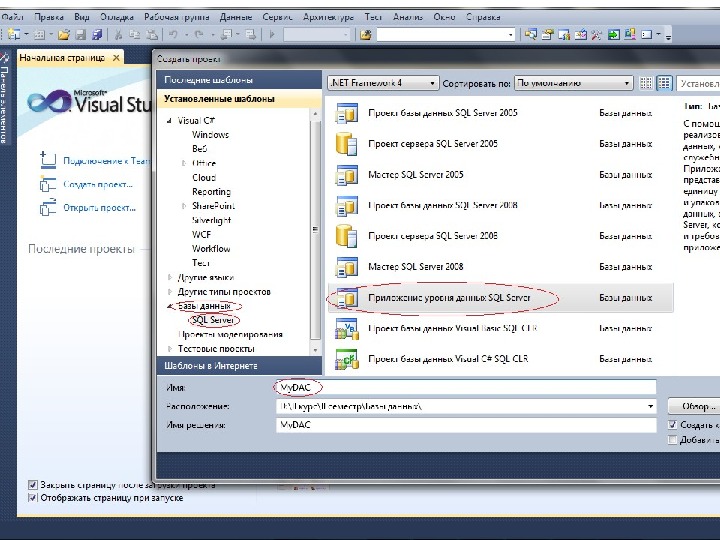Screen dimensions: 720x540
Task: Click the Open File folder icon
Action: tap(64, 34)
